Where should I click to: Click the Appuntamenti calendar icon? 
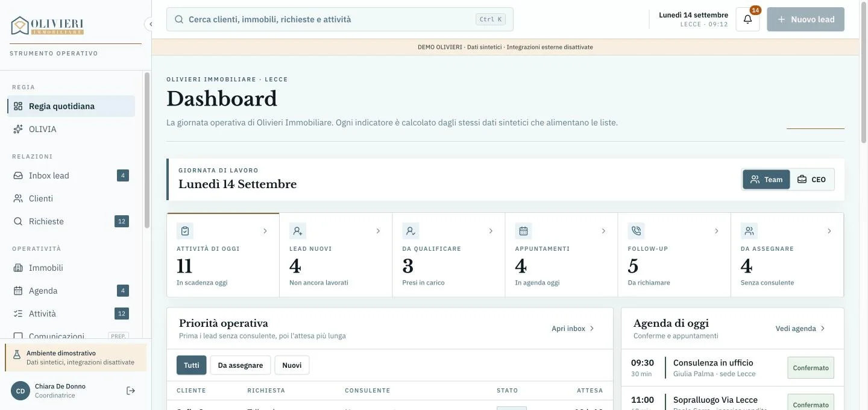523,231
